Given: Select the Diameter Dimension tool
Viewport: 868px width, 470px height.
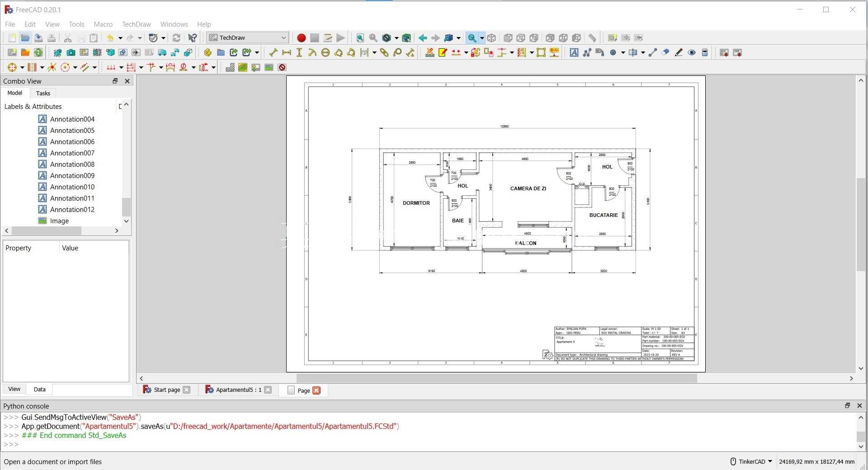Looking at the screenshot, I should (x=325, y=52).
